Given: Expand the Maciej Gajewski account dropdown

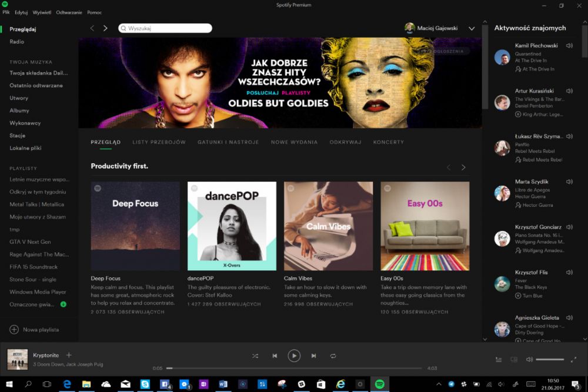Looking at the screenshot, I should [x=472, y=28].
